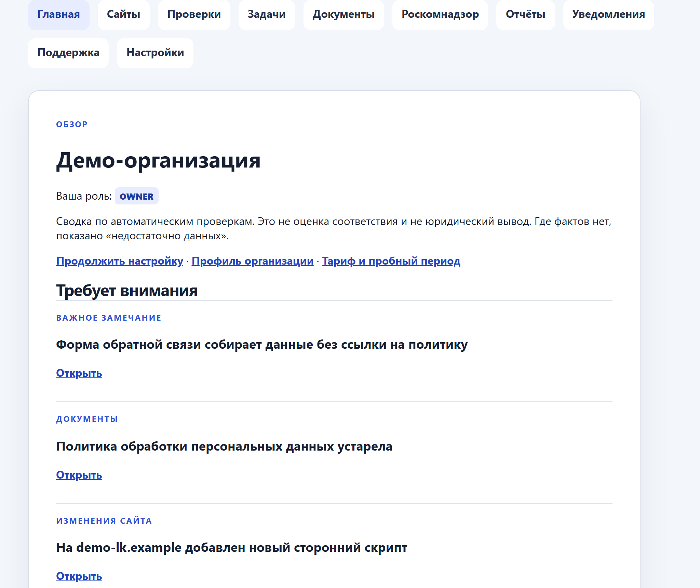Click the Тариф и пробный период link
This screenshot has height=588, width=700.
click(391, 261)
